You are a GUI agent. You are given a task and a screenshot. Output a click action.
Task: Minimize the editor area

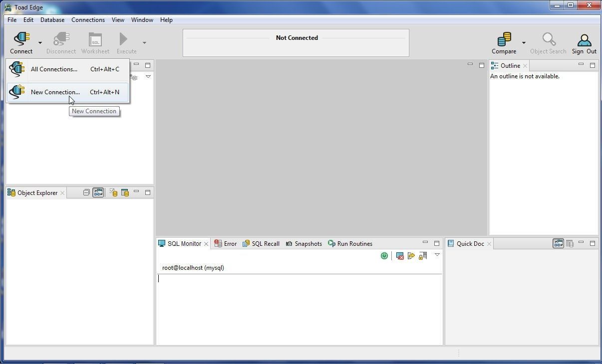click(470, 64)
